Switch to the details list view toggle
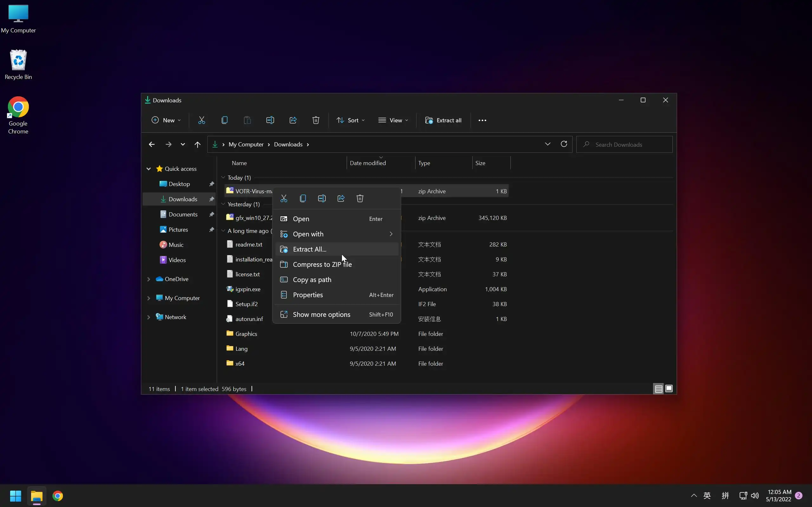The width and height of the screenshot is (812, 507). pos(658,388)
